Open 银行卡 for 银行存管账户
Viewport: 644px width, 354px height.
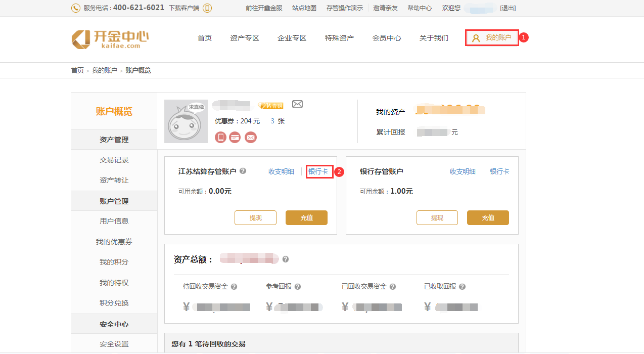coord(499,171)
